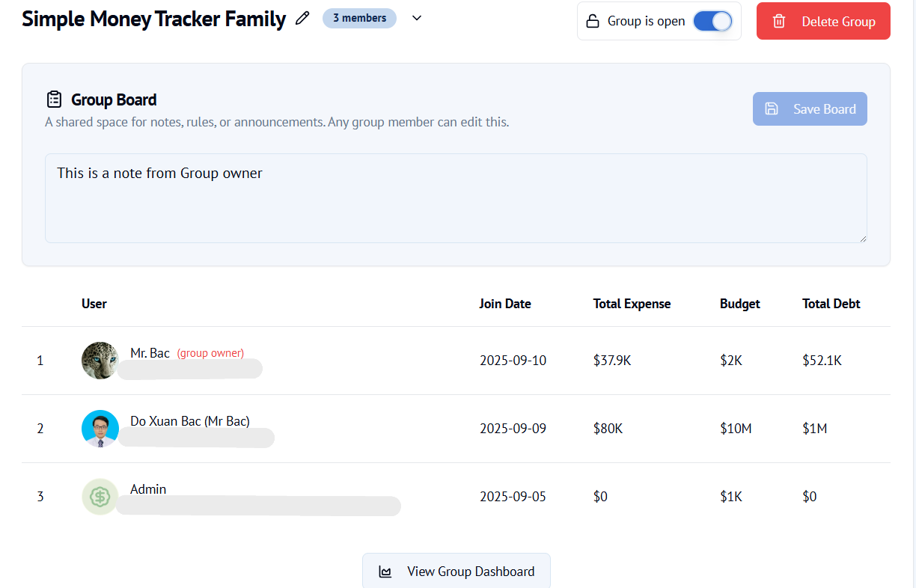Open View Group Dashboard
The image size is (916, 588).
click(457, 572)
